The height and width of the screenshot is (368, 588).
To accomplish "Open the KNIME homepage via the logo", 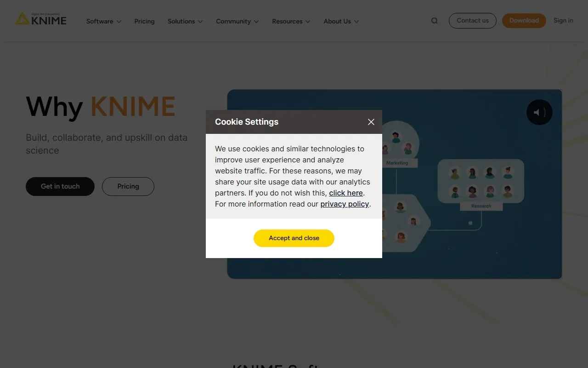I will click(x=40, y=19).
